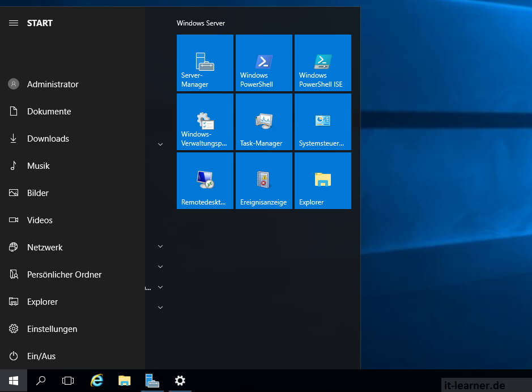Click the START heading label
This screenshot has width=532, height=392.
click(x=40, y=23)
